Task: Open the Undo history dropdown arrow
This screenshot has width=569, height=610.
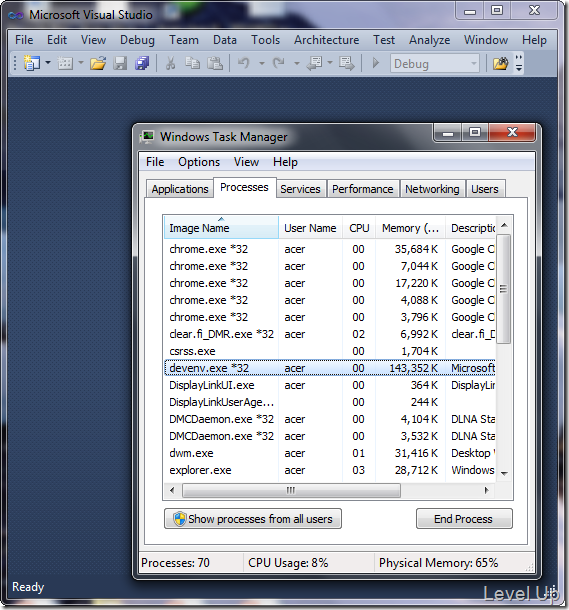Action: tap(262, 63)
